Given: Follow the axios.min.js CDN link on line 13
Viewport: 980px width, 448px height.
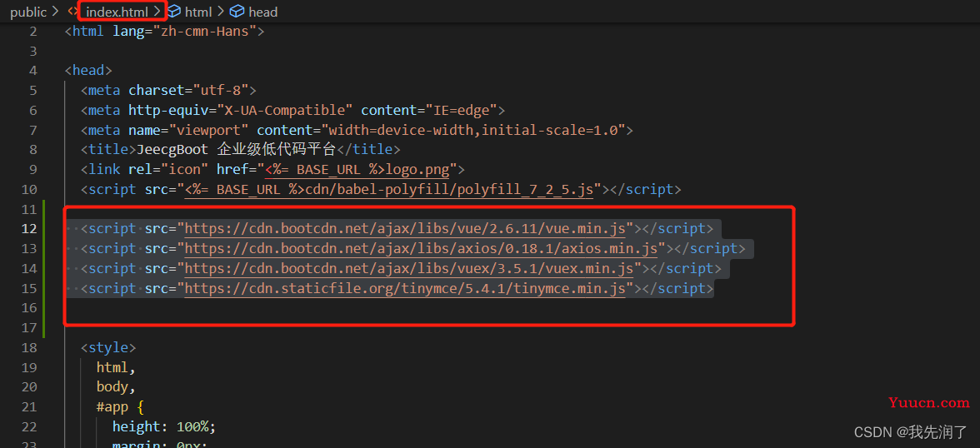Looking at the screenshot, I should (x=422, y=249).
